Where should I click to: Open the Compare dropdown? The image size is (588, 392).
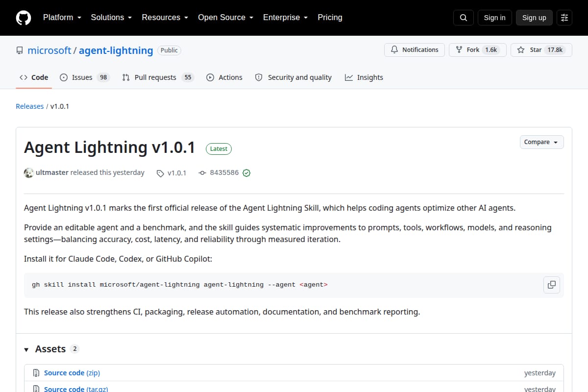[x=541, y=142]
